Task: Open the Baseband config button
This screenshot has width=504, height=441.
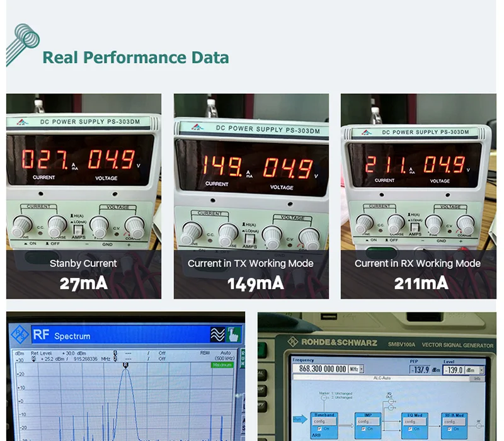Action: click(324, 421)
